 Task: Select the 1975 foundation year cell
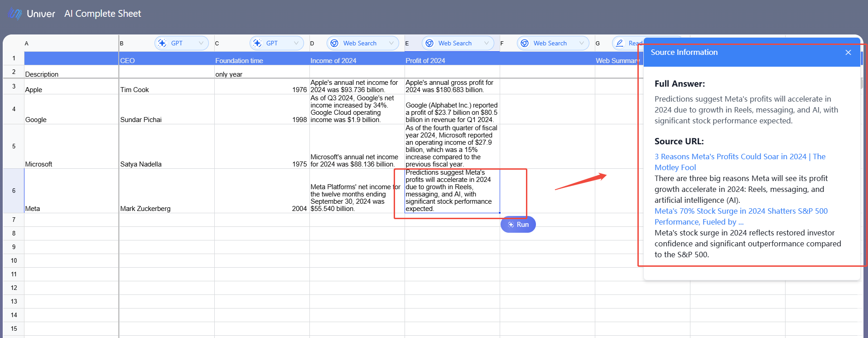click(x=262, y=147)
